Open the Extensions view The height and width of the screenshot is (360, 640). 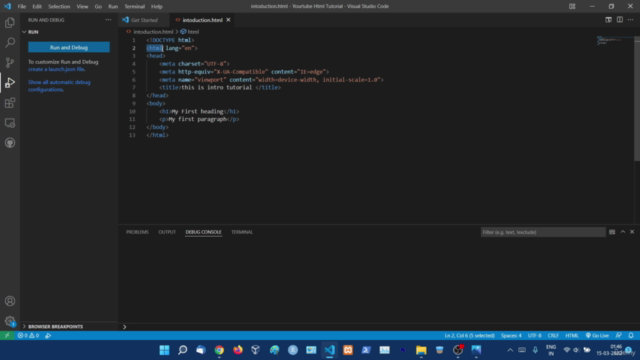pos(10,102)
